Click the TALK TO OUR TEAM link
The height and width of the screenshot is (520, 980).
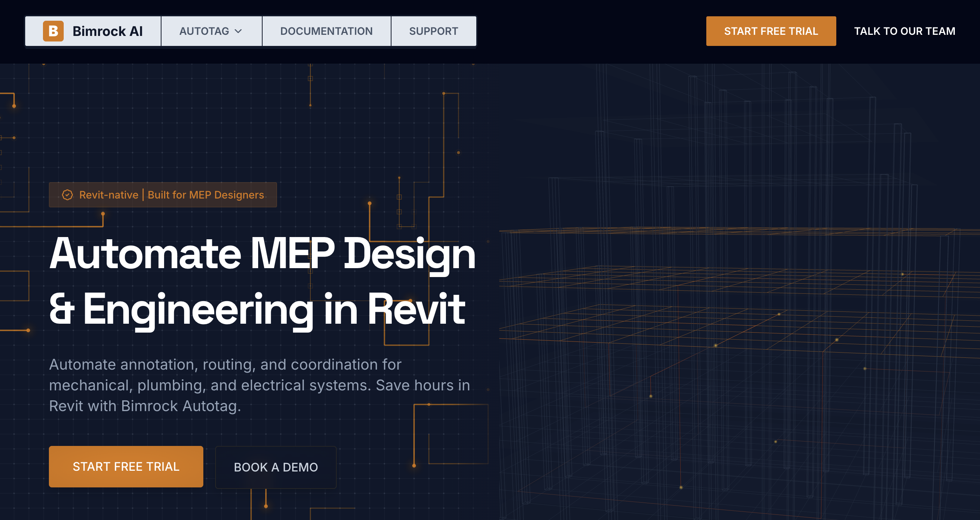click(904, 31)
